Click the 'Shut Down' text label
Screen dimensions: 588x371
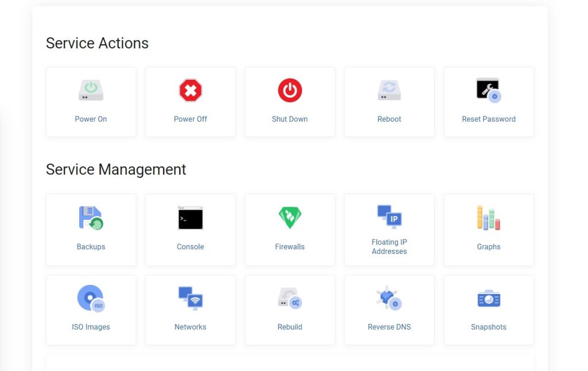click(x=289, y=119)
